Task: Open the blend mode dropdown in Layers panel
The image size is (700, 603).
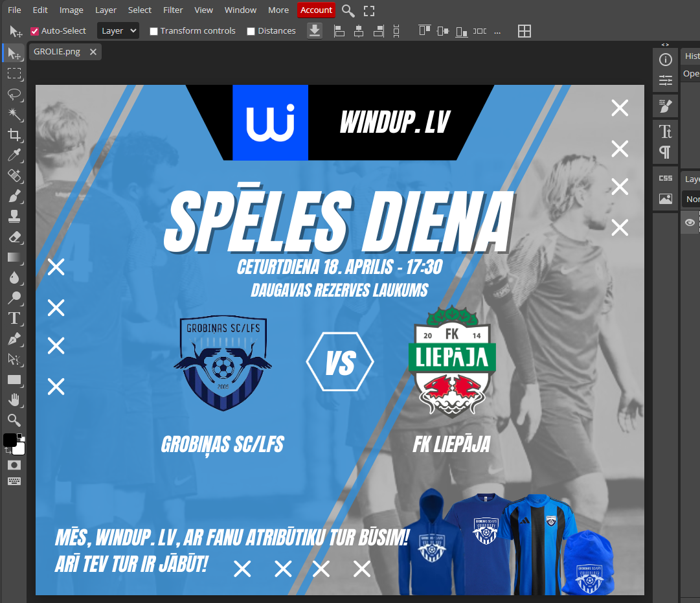Action: coord(692,199)
